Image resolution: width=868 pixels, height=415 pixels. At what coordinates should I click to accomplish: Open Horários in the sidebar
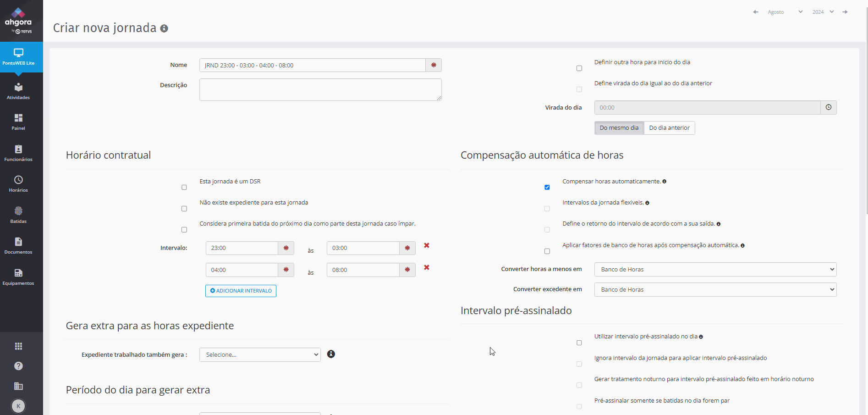pyautogui.click(x=18, y=184)
